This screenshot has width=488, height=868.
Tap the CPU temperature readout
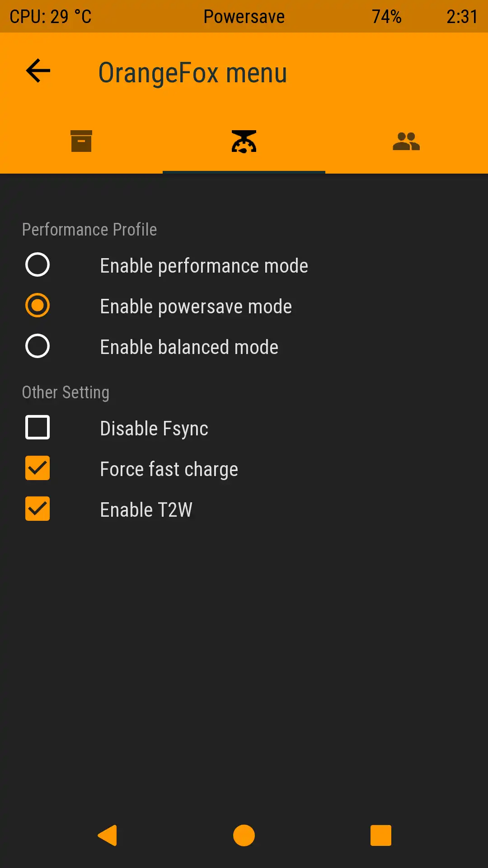tap(51, 17)
